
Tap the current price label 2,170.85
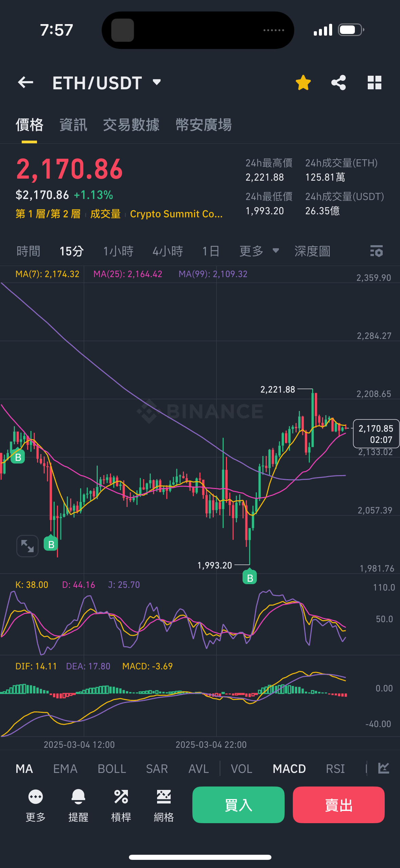[376, 434]
